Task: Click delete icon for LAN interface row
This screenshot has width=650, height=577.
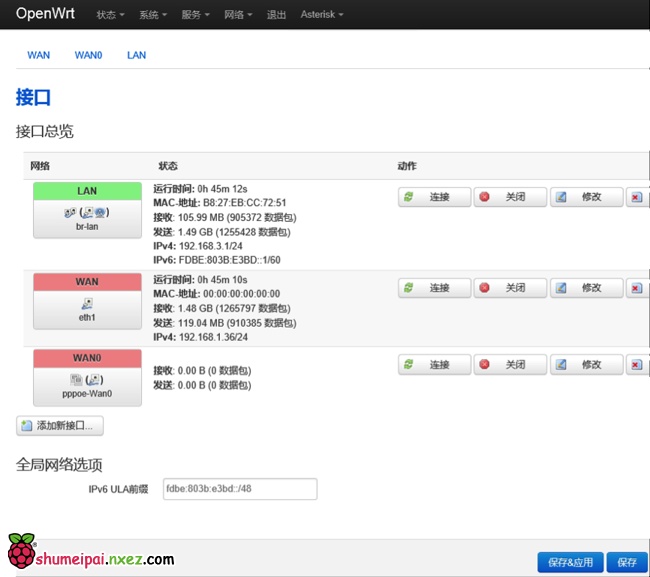Action: point(637,197)
